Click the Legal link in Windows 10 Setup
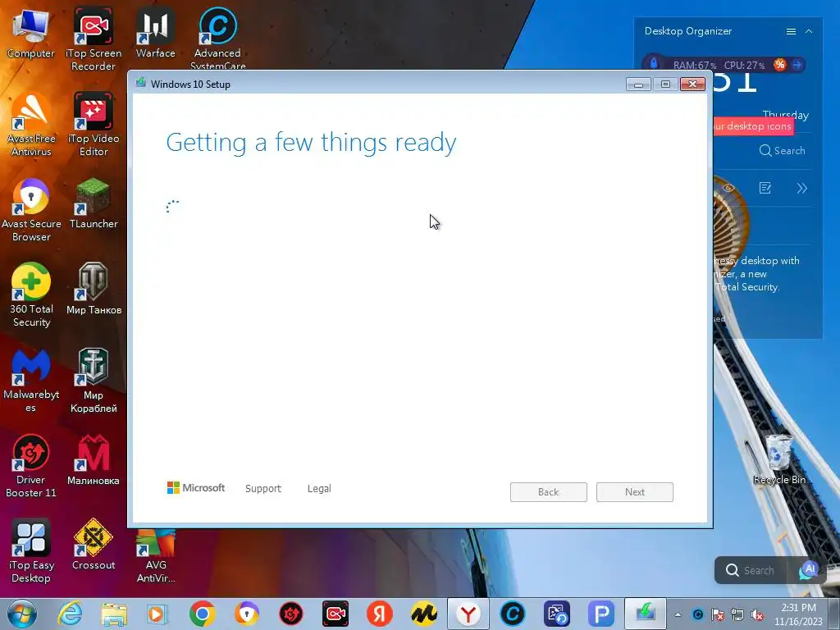Screen dimensions: 840x630 (319, 489)
